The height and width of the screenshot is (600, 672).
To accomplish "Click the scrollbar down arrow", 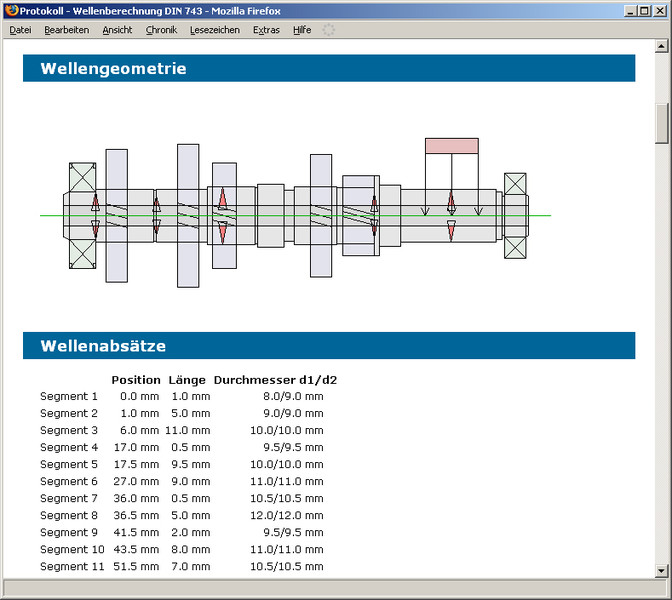I will click(x=662, y=571).
